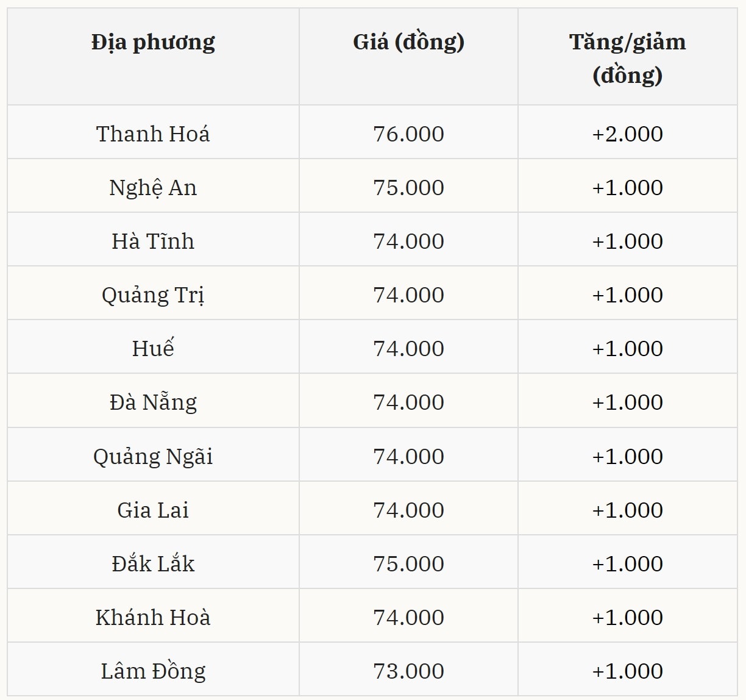Select the Quảng Trị locality cell
The image size is (746, 700).
click(153, 295)
